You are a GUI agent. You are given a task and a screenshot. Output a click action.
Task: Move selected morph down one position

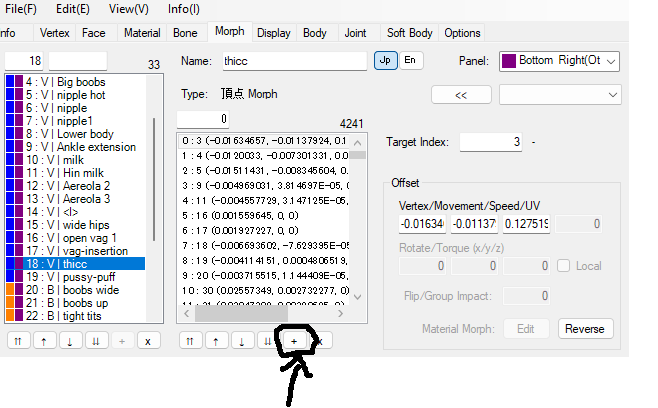70,341
